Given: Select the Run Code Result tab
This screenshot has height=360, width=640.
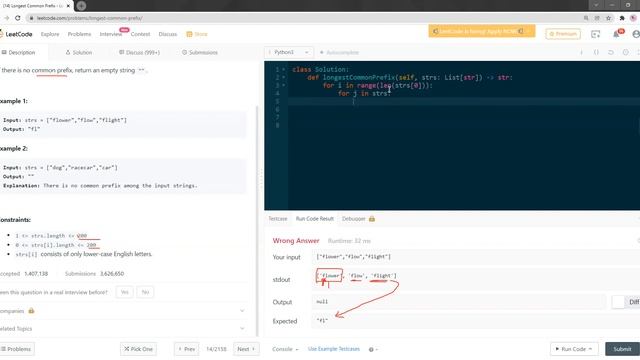Looking at the screenshot, I should (314, 219).
